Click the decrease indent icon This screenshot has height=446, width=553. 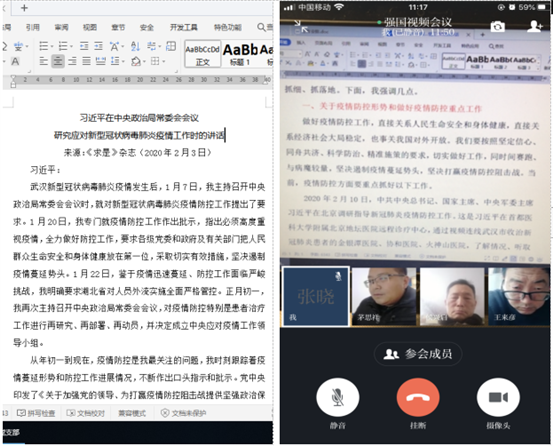(84, 46)
